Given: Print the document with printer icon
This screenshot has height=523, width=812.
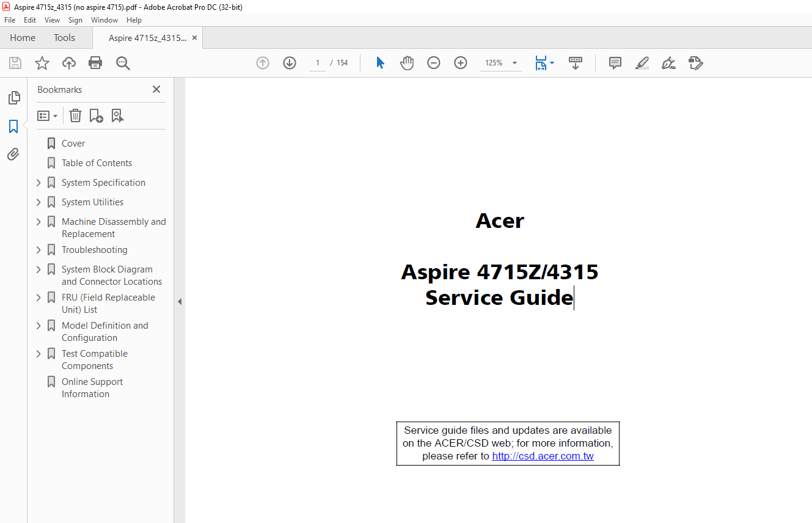Looking at the screenshot, I should 95,63.
